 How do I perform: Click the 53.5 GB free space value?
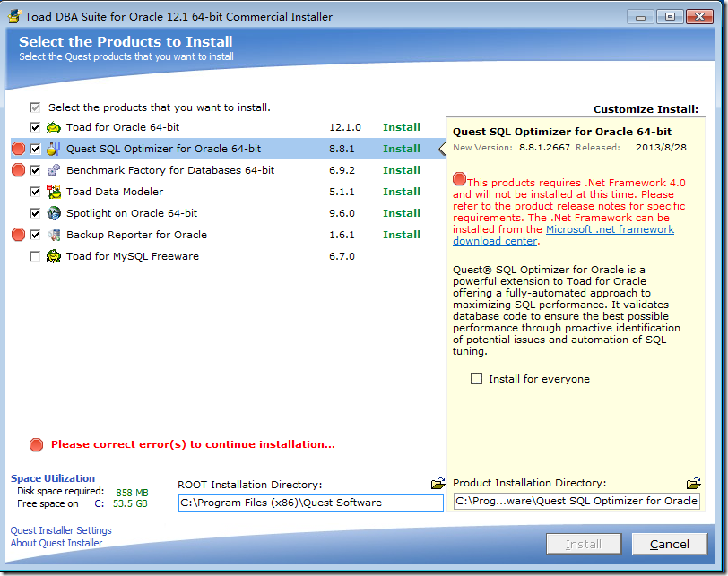click(130, 503)
